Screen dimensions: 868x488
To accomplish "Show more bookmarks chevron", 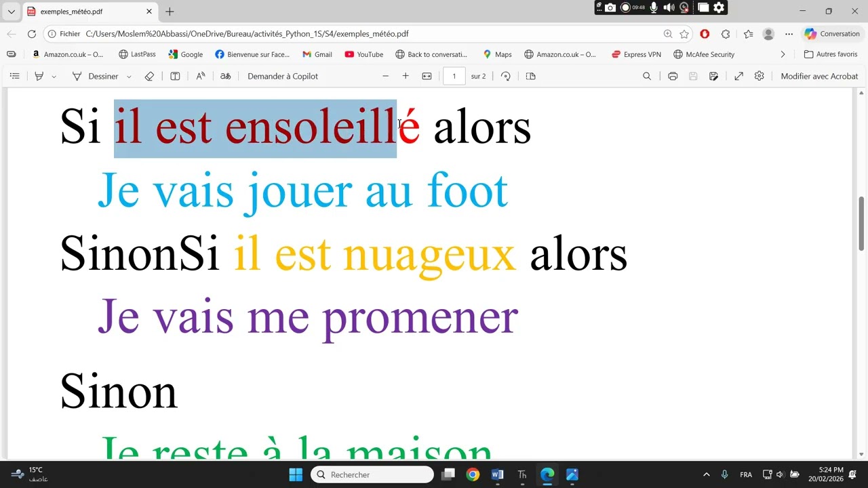I will [x=783, y=54].
